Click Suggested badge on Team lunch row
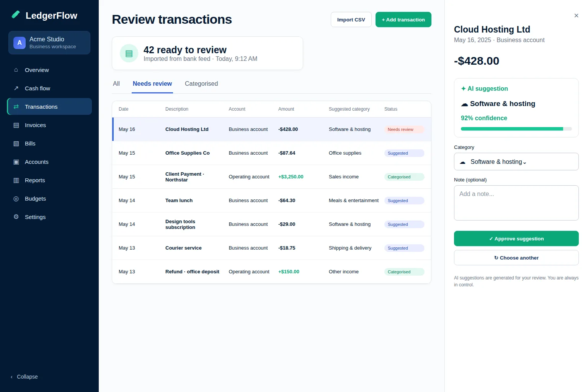Image resolution: width=588 pixels, height=392 pixels. (404, 201)
